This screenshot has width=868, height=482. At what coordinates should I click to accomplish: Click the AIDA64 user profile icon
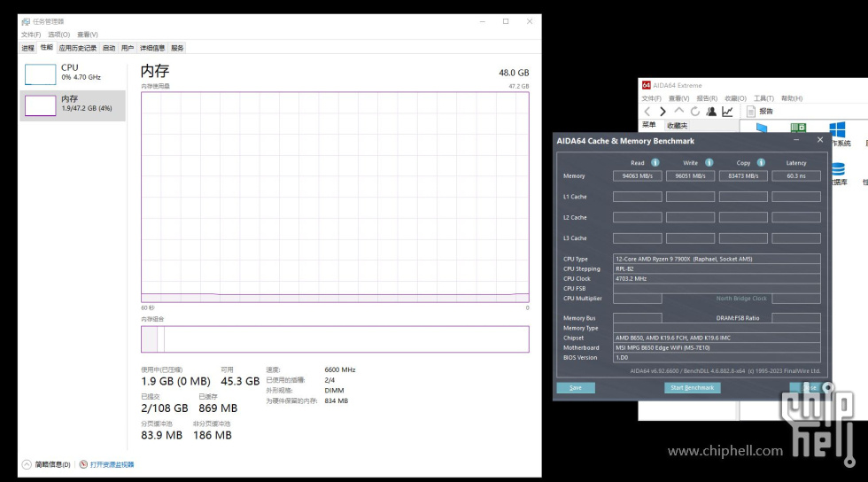click(711, 112)
